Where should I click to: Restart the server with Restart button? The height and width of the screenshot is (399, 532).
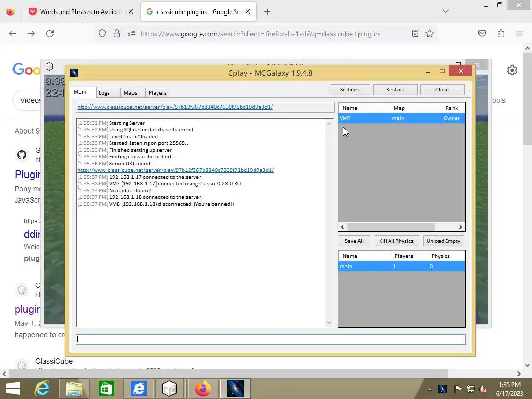(395, 89)
